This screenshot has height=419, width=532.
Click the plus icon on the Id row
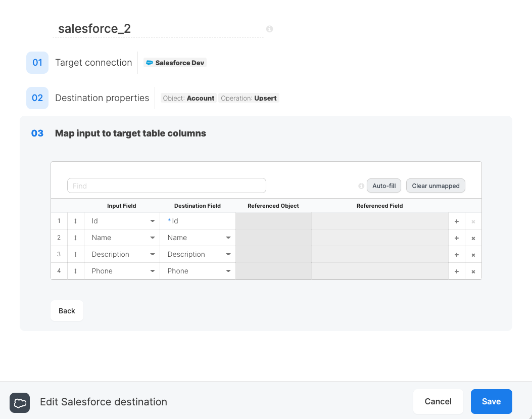pos(456,221)
